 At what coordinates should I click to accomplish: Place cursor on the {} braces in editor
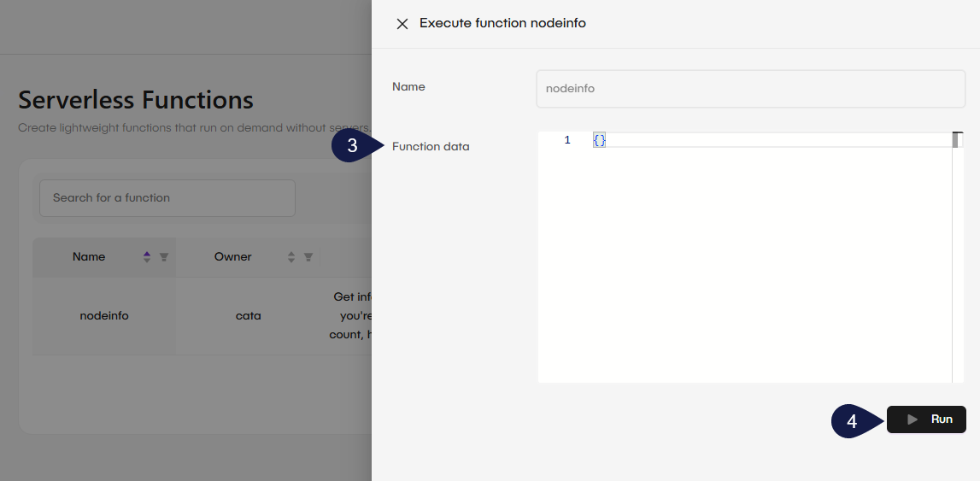point(599,140)
